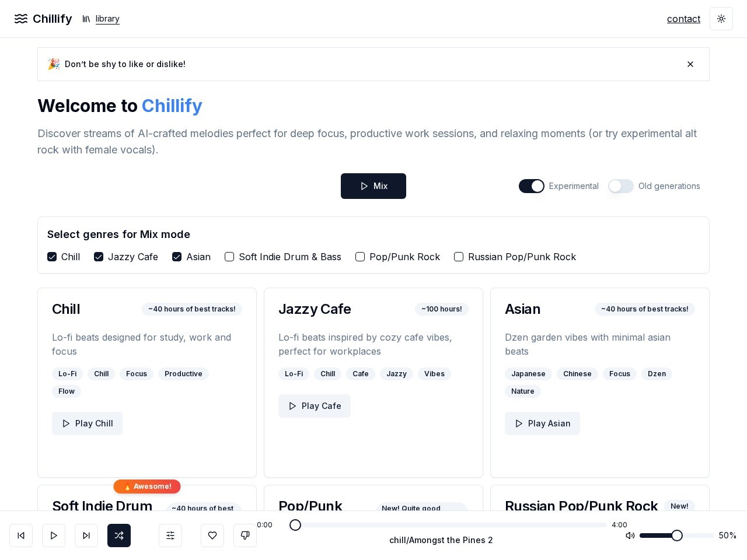The width and height of the screenshot is (747, 560).
Task: Turn off the Experimental switch
Action: click(x=532, y=186)
